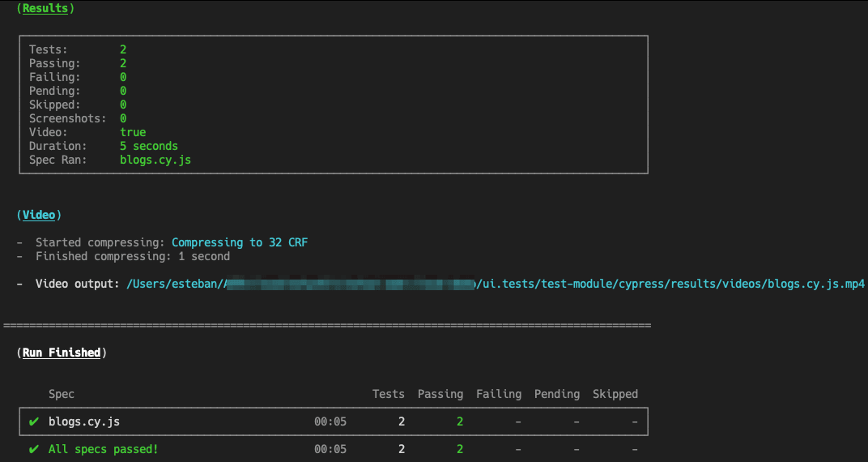The width and height of the screenshot is (868, 462).
Task: Click the 00:05 duration in All specs passed row
Action: pyautogui.click(x=330, y=449)
